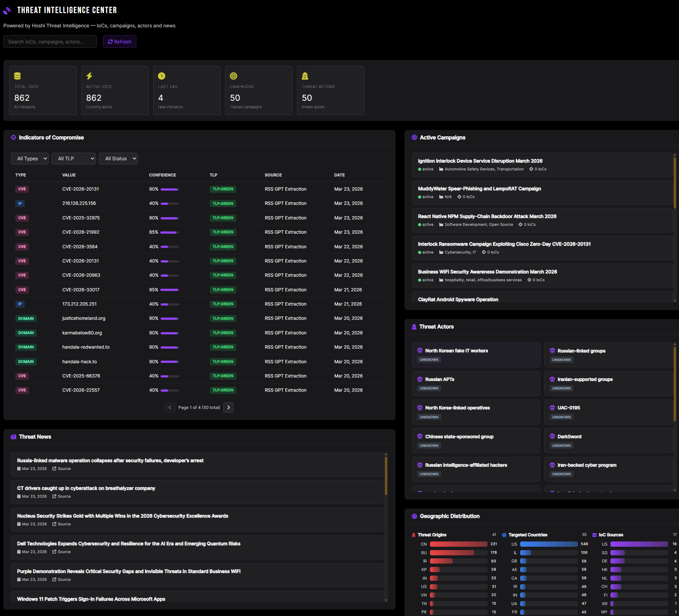
Task: Click the Threat Actors spy icon
Action: [305, 76]
